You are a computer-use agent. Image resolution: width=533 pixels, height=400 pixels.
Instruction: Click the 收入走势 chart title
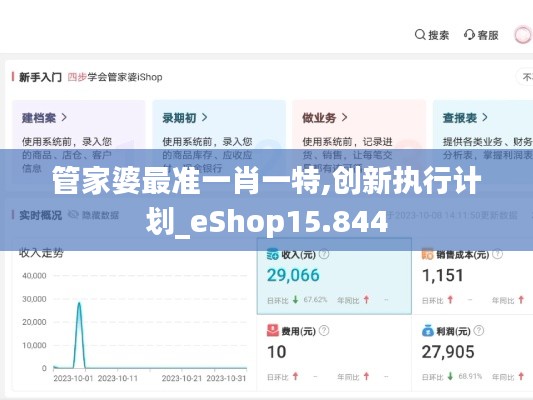41,253
